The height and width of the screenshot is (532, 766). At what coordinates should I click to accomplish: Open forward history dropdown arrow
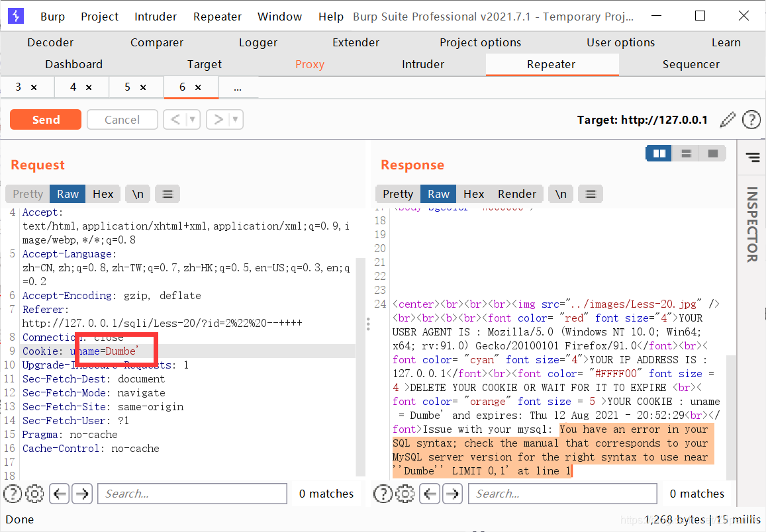236,120
